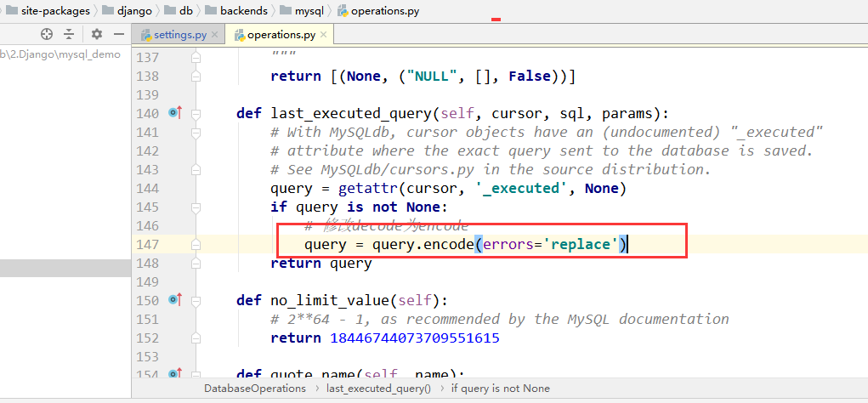Click 'return query' on line 148
Viewport: 868px width, 403px height.
[x=321, y=263]
